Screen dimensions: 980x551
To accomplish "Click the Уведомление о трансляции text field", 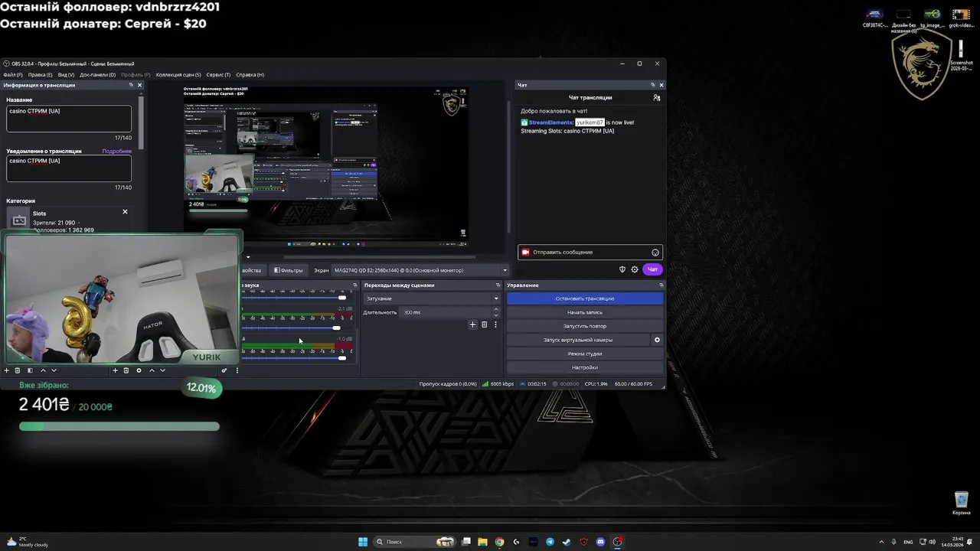I will coord(69,168).
